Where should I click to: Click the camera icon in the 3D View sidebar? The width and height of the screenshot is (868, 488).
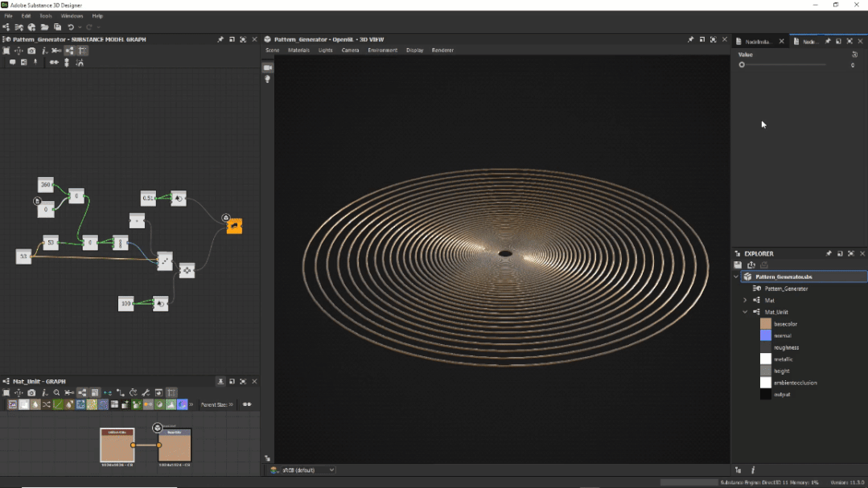coord(268,68)
